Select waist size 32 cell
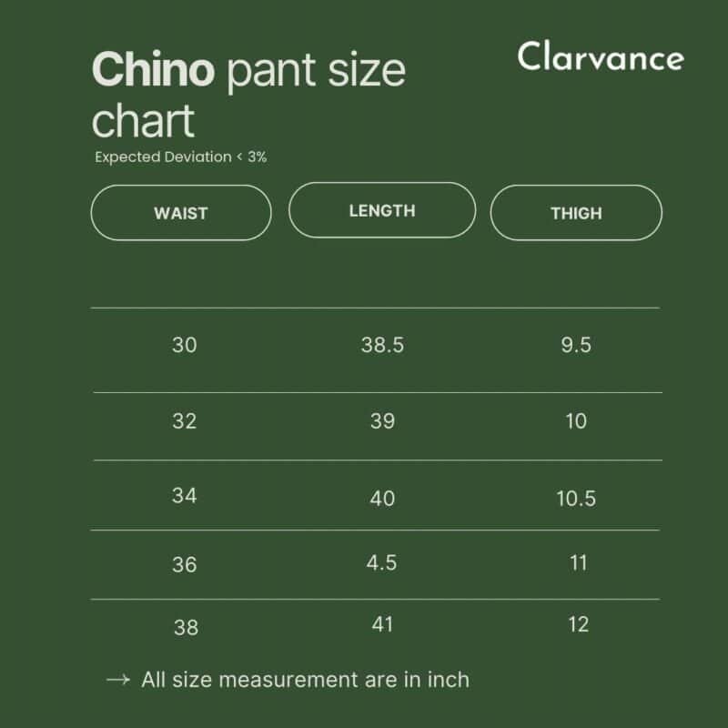728x728 pixels. 184,421
